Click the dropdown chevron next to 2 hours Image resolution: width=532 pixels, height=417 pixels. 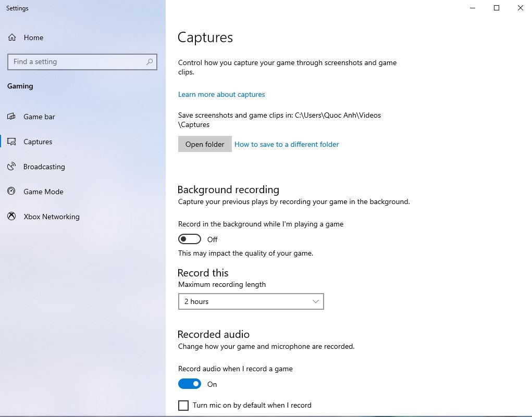tap(316, 301)
